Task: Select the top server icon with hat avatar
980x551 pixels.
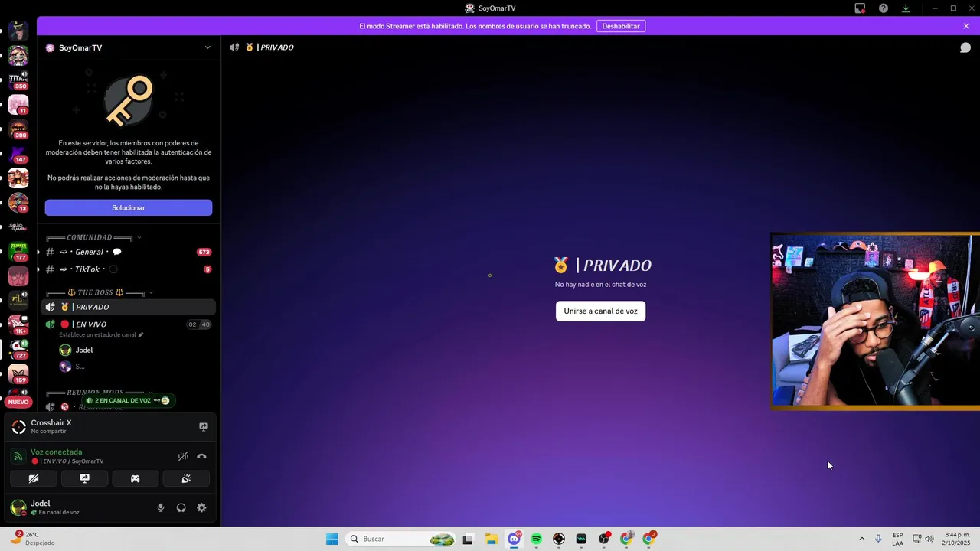Action: 18,31
